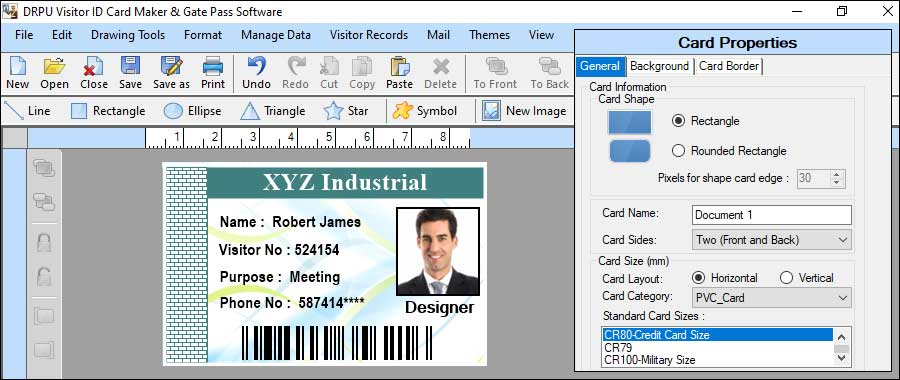This screenshot has height=380, width=900.
Task: Select CR80-Credit Card Size in list
Action: click(x=718, y=335)
